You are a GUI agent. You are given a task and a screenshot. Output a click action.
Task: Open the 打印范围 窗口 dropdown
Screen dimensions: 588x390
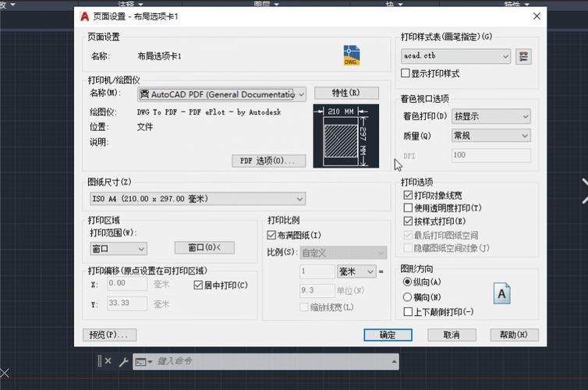(x=119, y=248)
